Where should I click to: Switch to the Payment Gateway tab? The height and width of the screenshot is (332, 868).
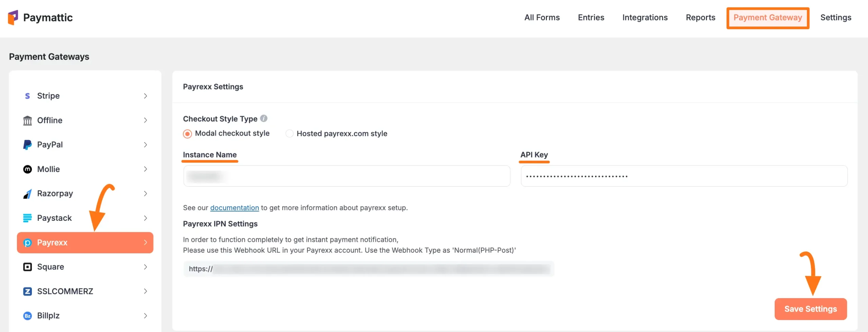click(x=768, y=18)
